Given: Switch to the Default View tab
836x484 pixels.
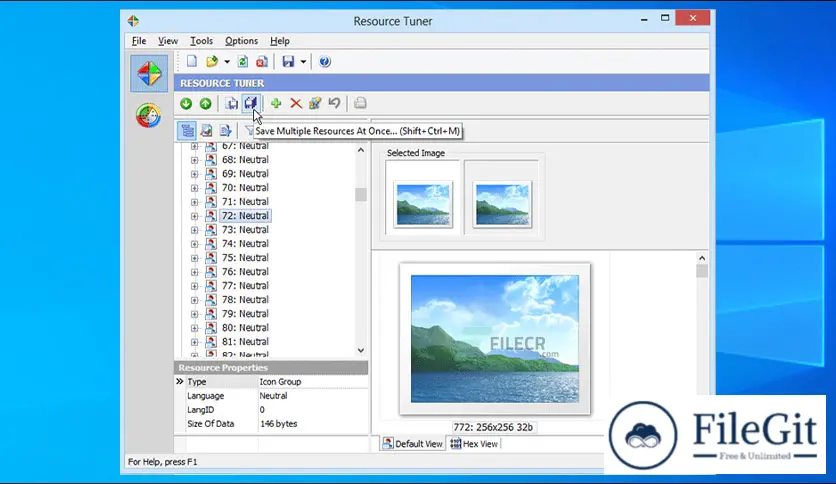Looking at the screenshot, I should click(413, 443).
